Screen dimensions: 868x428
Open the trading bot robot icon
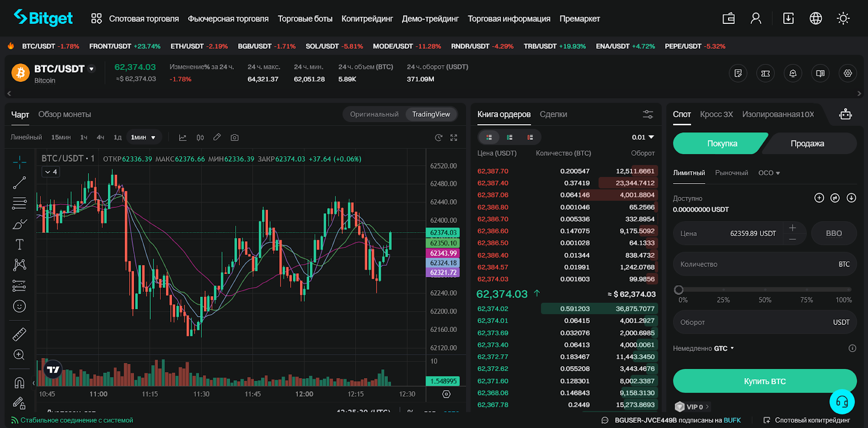coord(845,114)
